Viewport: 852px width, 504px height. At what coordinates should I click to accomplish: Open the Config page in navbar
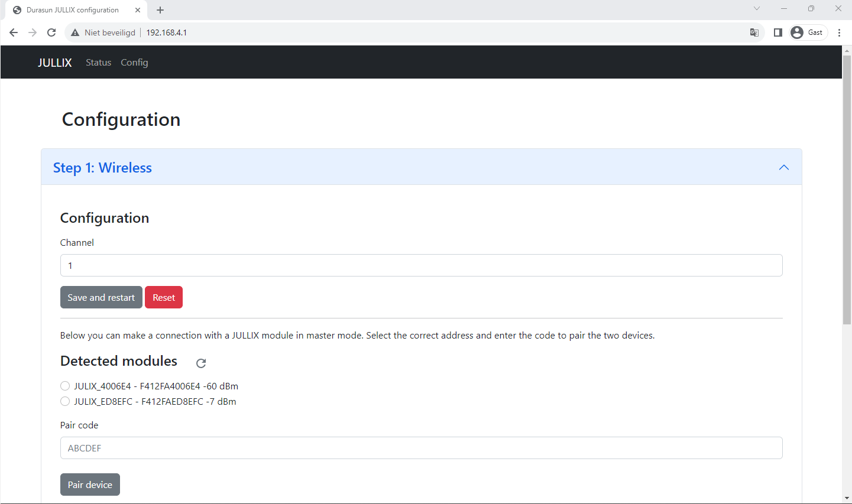[134, 62]
